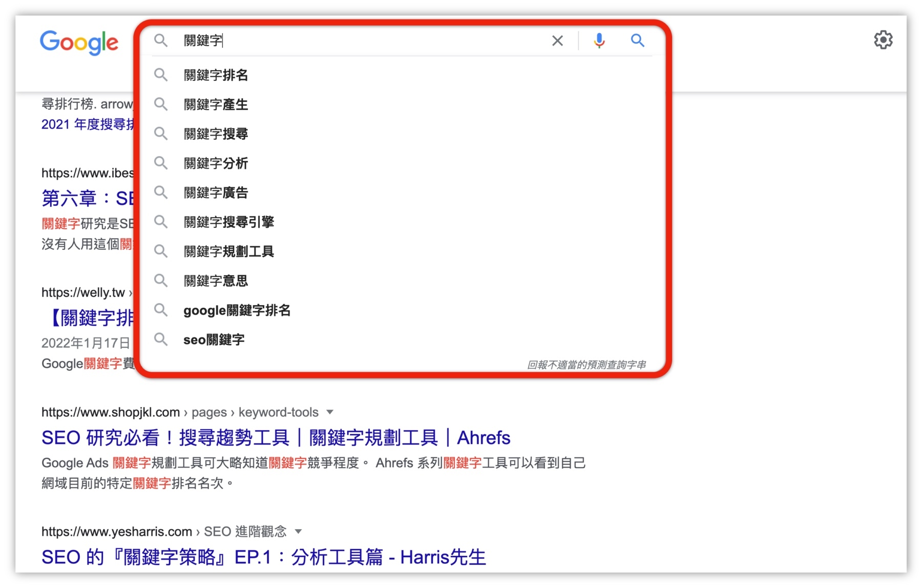Click inside the search input field
Screen dimensions: 922x588
tap(307, 40)
